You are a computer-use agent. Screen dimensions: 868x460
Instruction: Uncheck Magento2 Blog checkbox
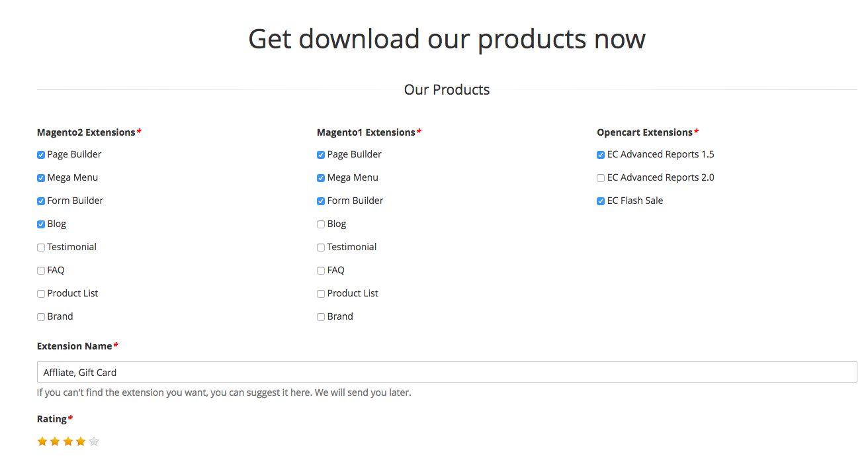pyautogui.click(x=41, y=224)
